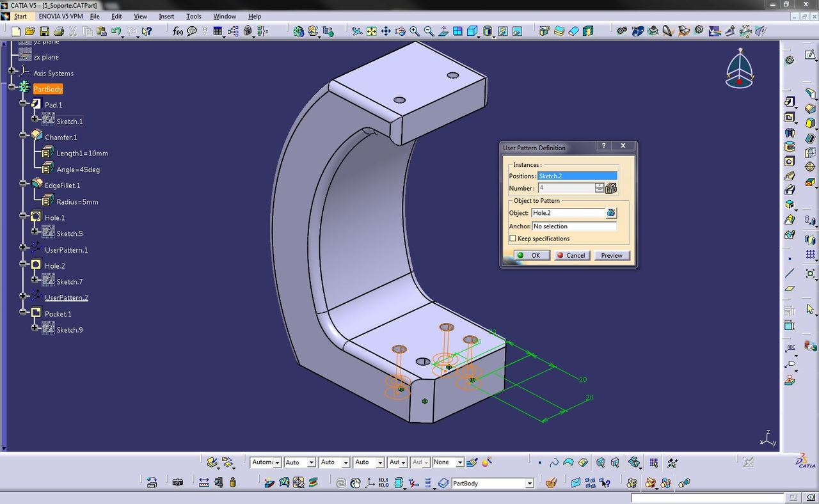
Task: Select Hole.2 in the tree
Action: click(x=54, y=265)
